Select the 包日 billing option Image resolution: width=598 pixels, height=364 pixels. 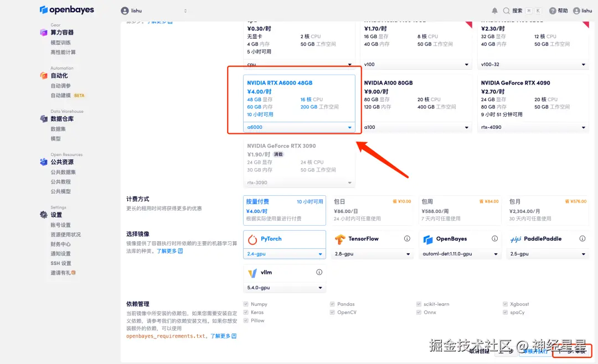coord(372,210)
